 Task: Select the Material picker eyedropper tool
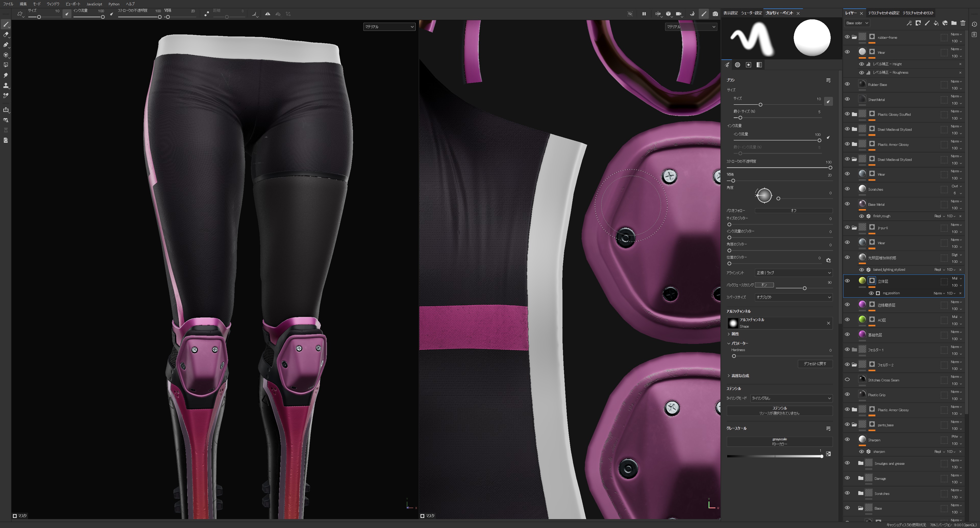click(6, 96)
